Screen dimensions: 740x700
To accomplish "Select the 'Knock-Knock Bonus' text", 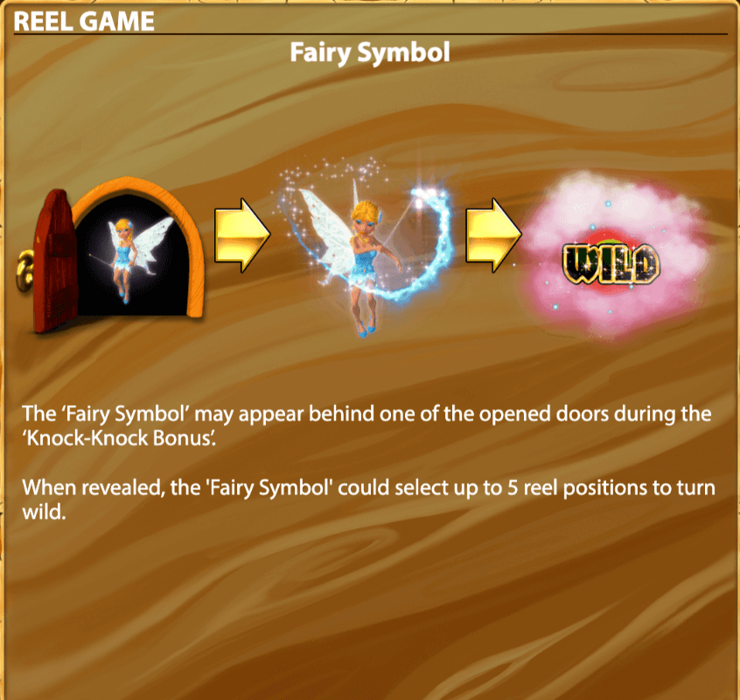I will point(119,438).
